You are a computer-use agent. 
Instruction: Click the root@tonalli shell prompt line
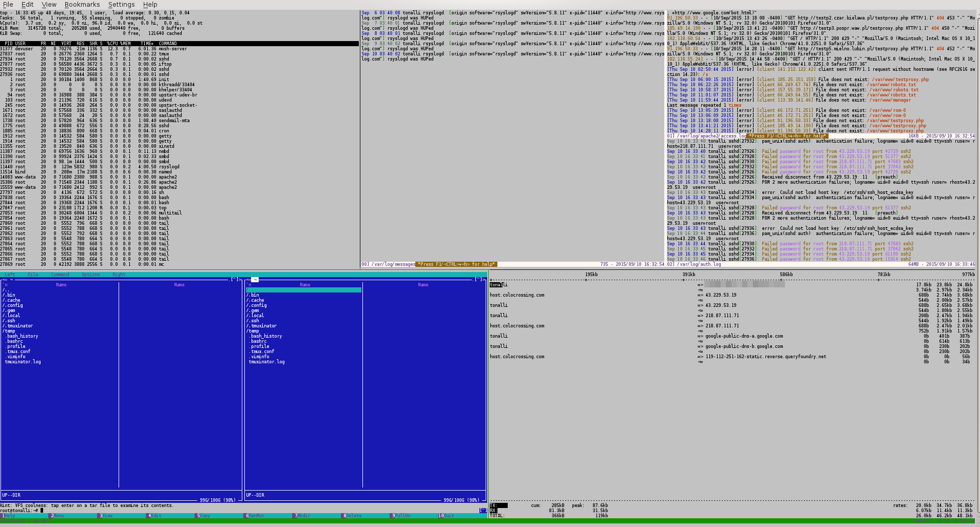tap(22, 511)
